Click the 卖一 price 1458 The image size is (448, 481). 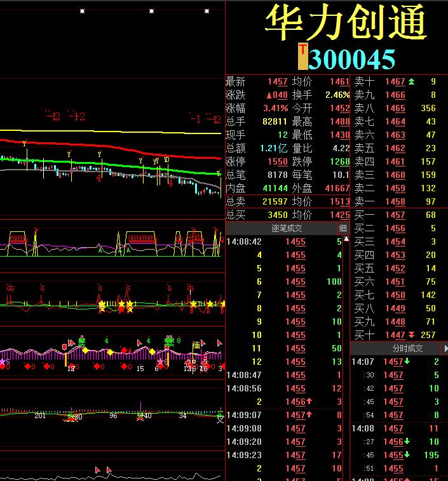[395, 201]
